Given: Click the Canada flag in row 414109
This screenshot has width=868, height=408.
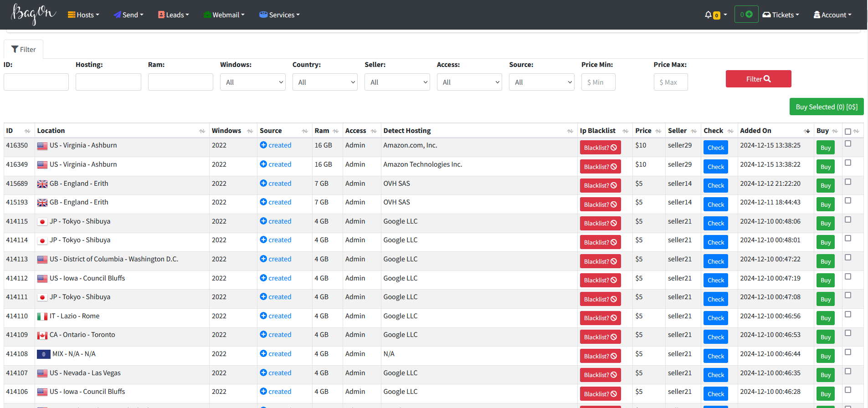Looking at the screenshot, I should [42, 336].
